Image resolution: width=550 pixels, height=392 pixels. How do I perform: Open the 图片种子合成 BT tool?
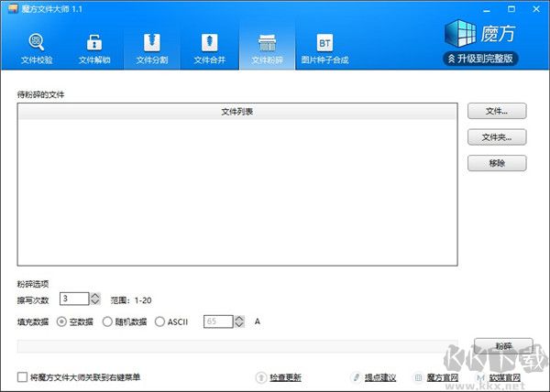point(324,49)
